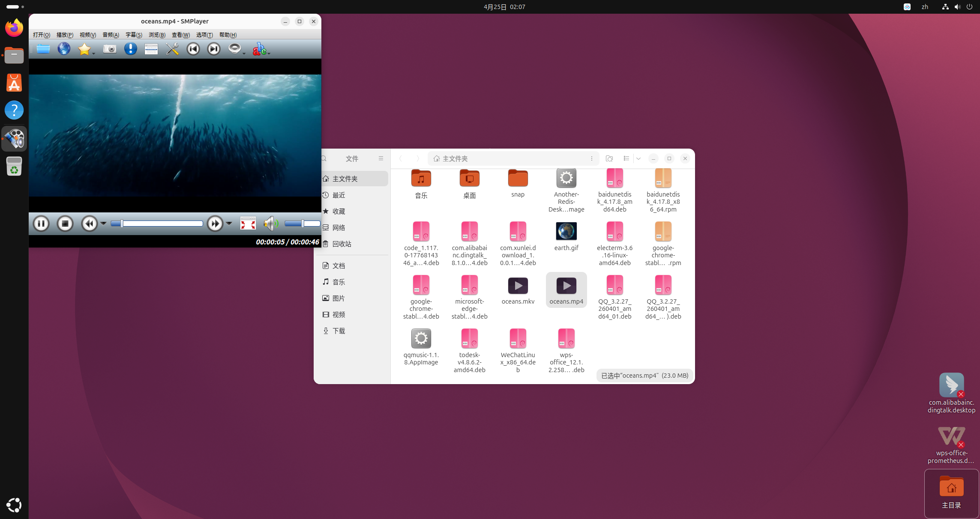Open file info with the exclamation icon
Screen dimensions: 980x519
pos(130,49)
